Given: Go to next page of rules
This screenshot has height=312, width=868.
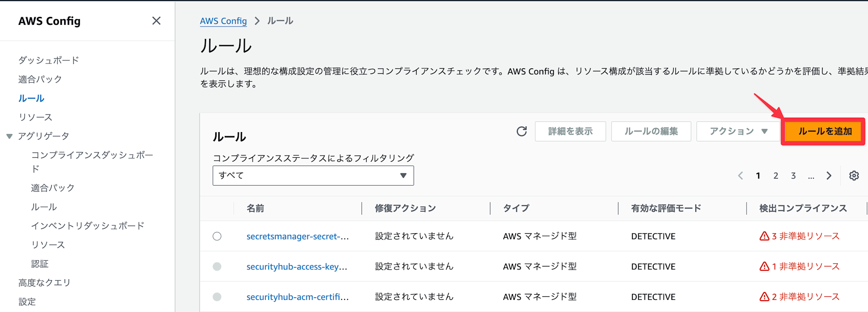Looking at the screenshot, I should pos(829,176).
